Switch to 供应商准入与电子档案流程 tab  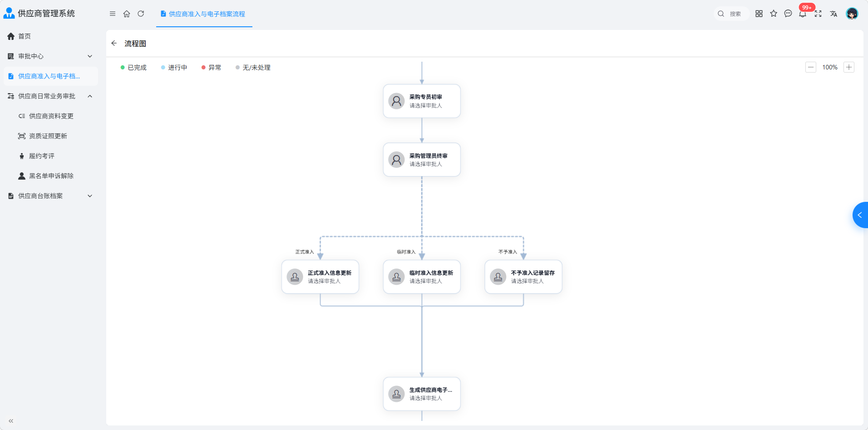(204, 14)
